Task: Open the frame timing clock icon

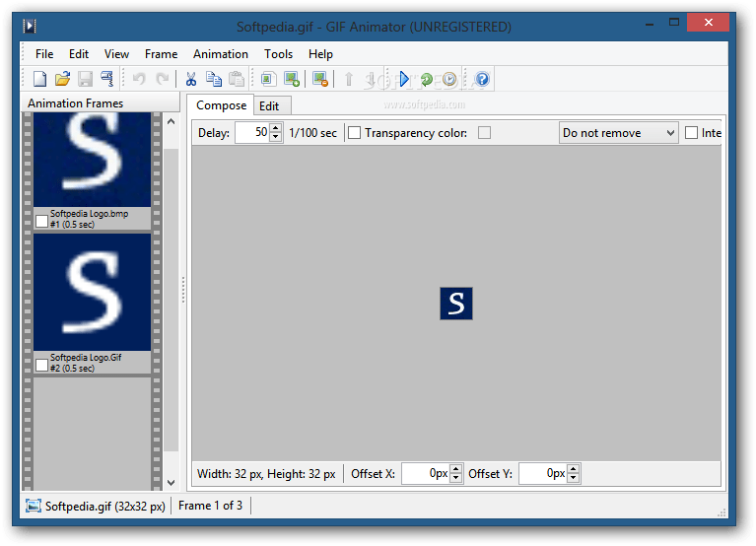Action: point(449,79)
